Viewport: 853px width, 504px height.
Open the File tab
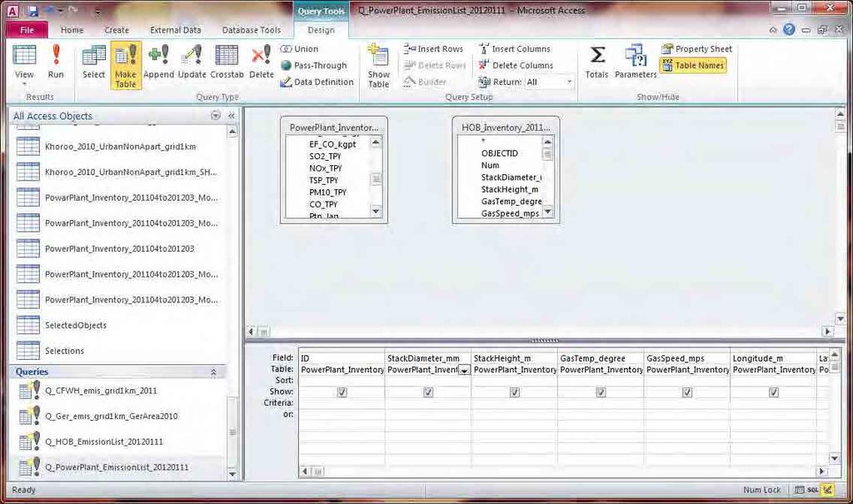(x=27, y=30)
